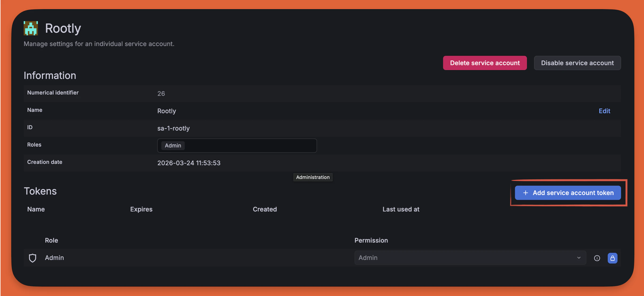Click Add service account token
This screenshot has width=644, height=296.
pos(573,193)
